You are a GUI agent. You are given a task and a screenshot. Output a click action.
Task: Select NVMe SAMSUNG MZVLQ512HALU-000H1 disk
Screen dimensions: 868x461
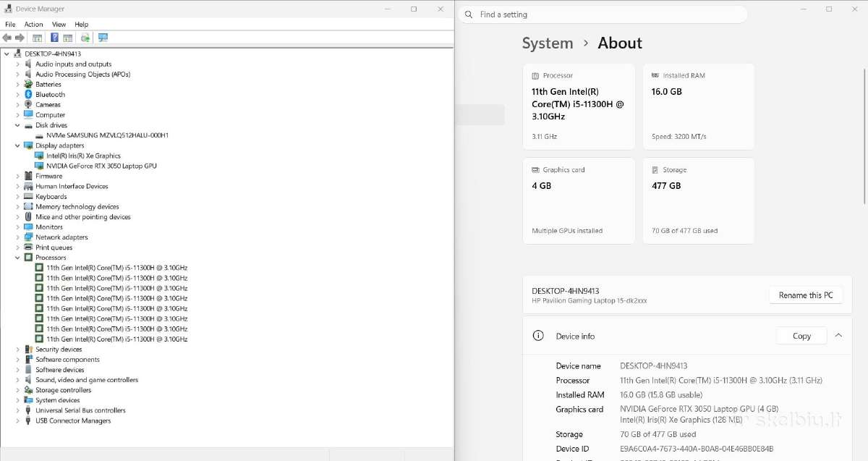click(107, 135)
